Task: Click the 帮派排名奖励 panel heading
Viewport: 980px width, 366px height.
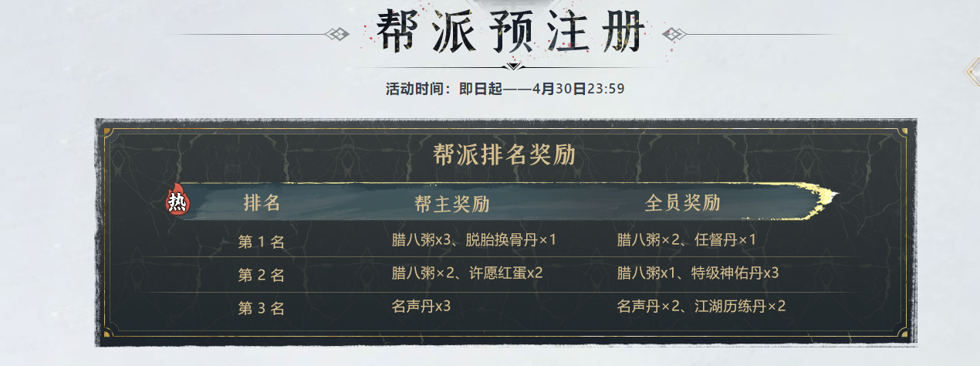Action: tap(505, 154)
